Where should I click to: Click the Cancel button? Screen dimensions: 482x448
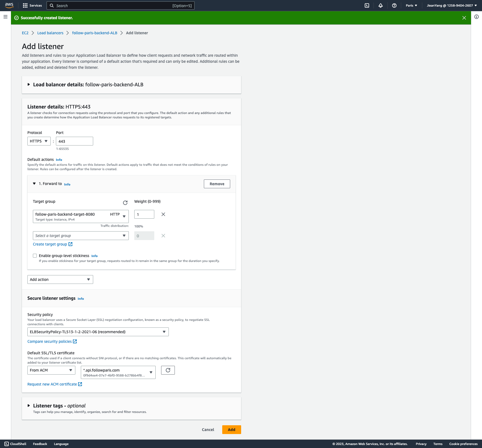pos(208,430)
